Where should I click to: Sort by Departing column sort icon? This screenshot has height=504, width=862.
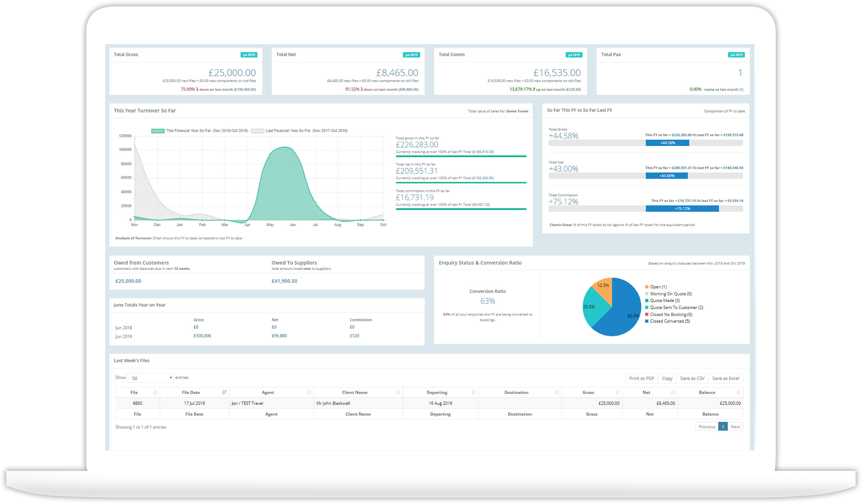473,392
